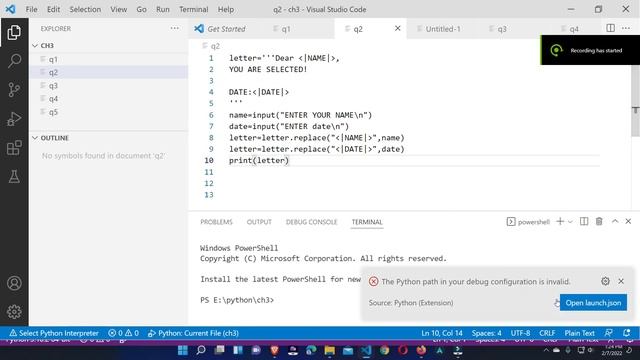
Task: Open file q1 in the explorer tree
Action: [x=109, y=59]
